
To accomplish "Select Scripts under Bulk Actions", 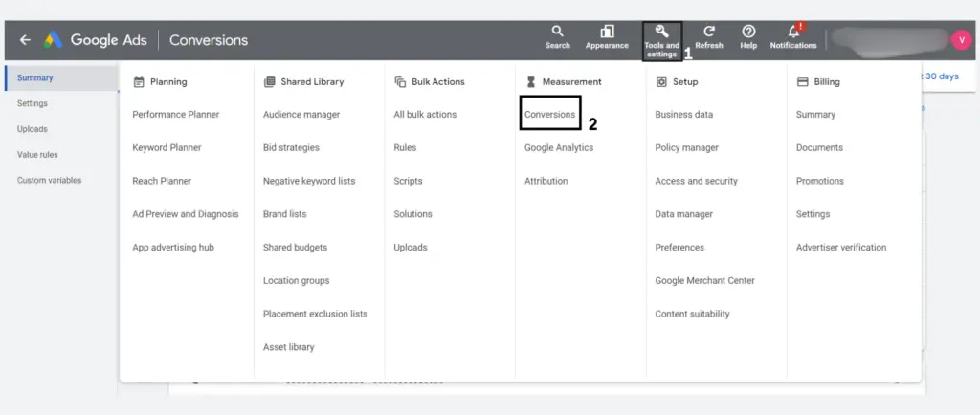I will 408,181.
